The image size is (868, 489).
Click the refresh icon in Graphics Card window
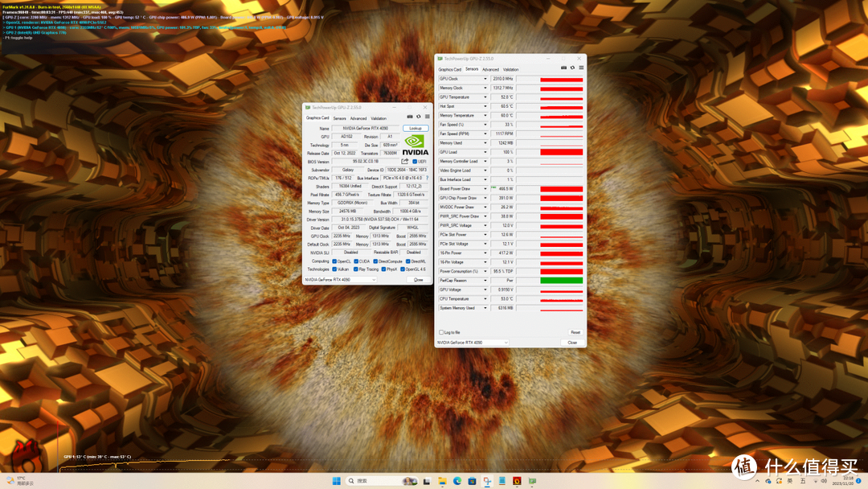(x=419, y=117)
